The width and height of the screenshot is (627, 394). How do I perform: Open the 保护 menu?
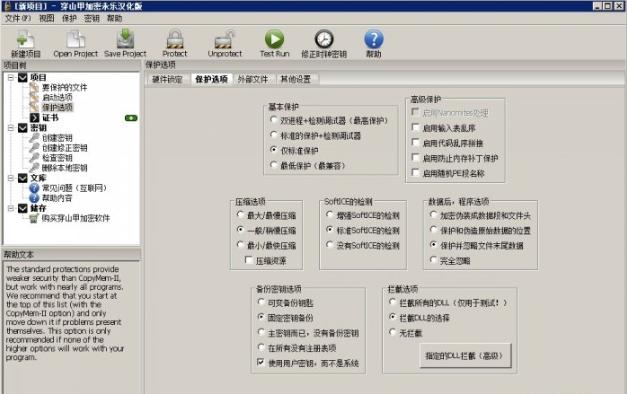tap(69, 18)
